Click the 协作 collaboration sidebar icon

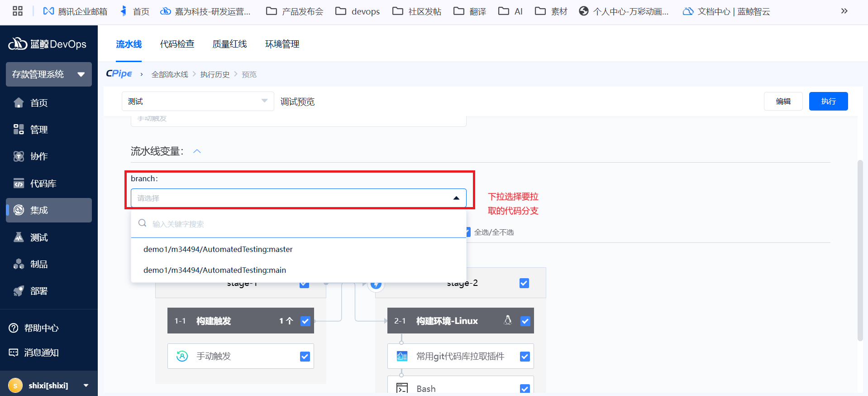[x=19, y=156]
